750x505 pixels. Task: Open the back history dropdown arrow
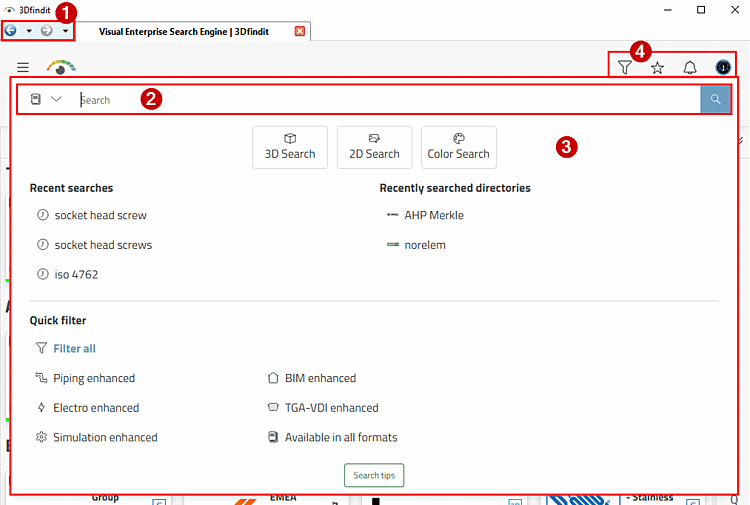coord(29,31)
